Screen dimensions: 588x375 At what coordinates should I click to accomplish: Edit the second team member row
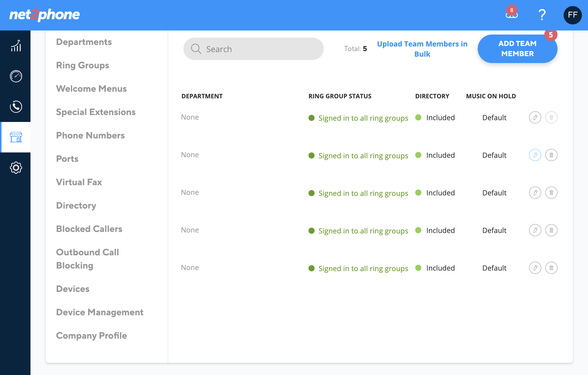point(535,155)
